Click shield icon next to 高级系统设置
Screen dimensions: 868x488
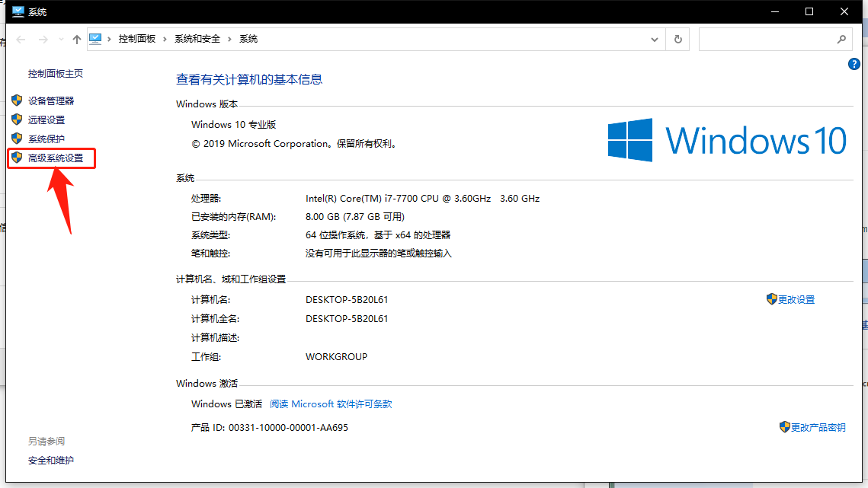pyautogui.click(x=18, y=158)
